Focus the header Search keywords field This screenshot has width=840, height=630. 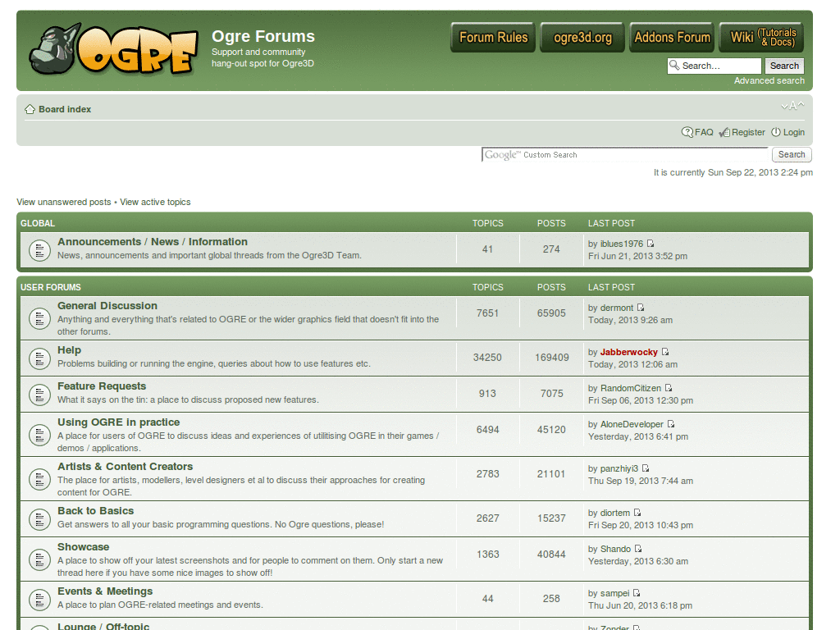tap(714, 66)
